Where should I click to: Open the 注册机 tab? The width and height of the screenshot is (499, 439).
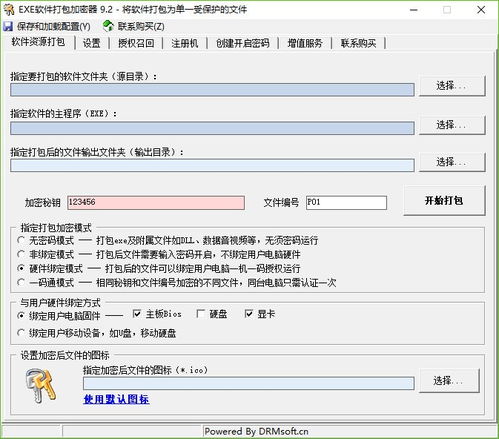185,43
